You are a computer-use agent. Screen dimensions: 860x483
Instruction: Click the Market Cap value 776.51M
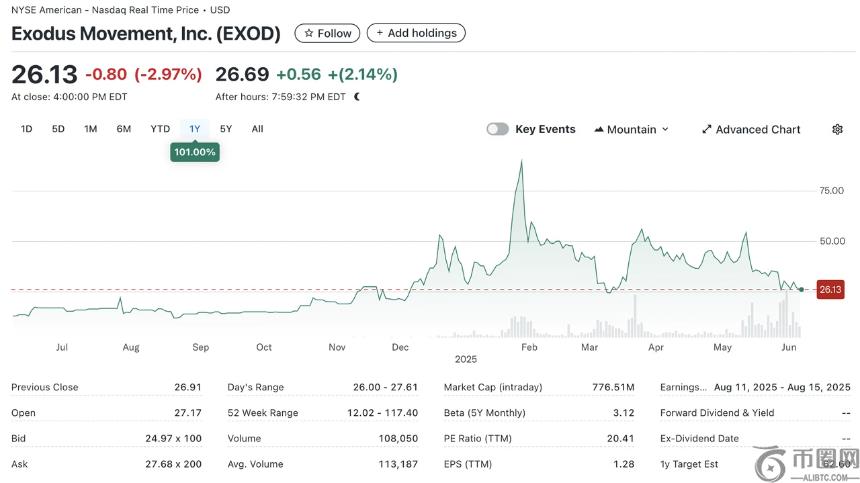(x=613, y=387)
